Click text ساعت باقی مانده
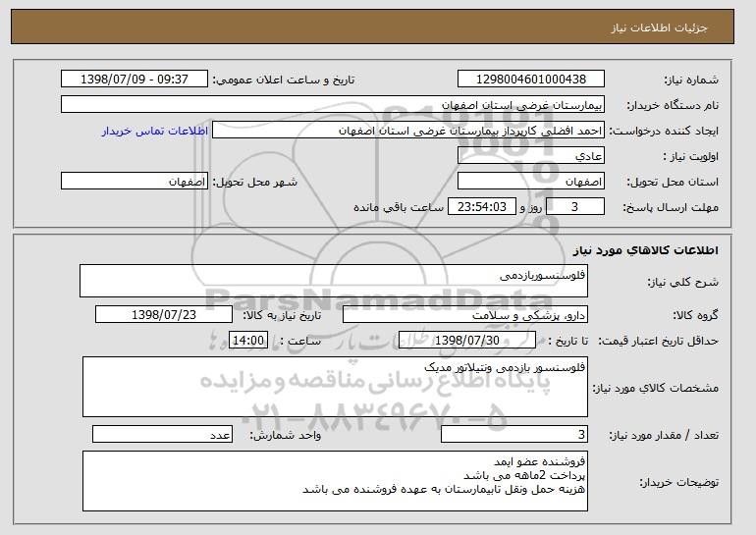Viewport: 756px width, 535px height. [399, 208]
